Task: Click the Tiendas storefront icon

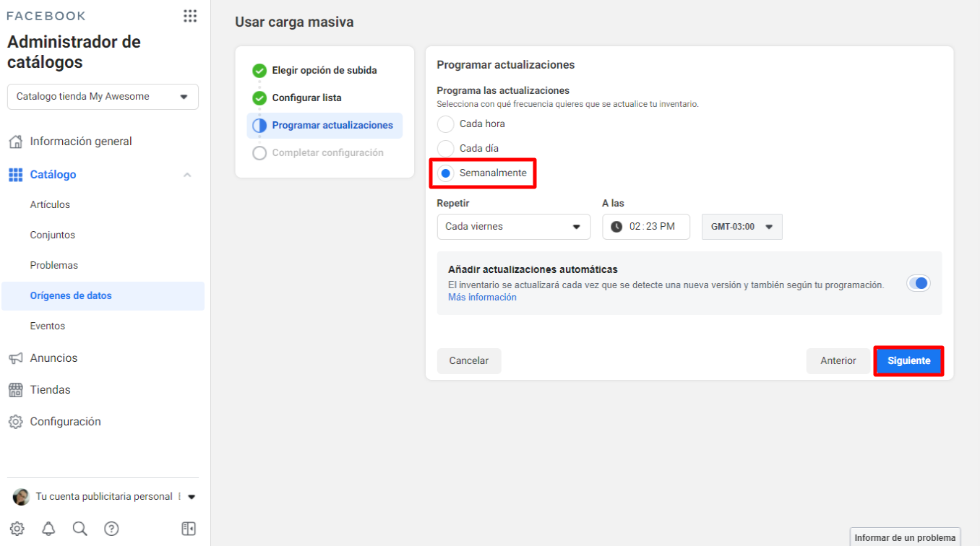Action: pos(15,390)
